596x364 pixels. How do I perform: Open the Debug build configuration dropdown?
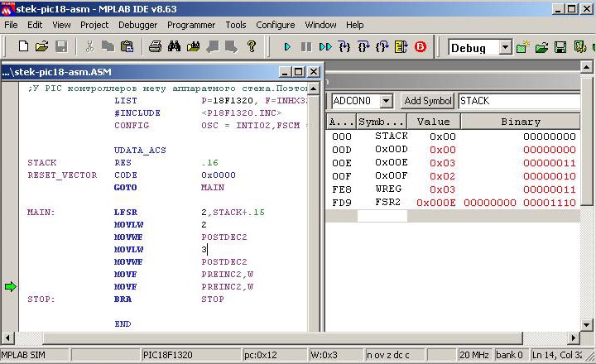[505, 48]
